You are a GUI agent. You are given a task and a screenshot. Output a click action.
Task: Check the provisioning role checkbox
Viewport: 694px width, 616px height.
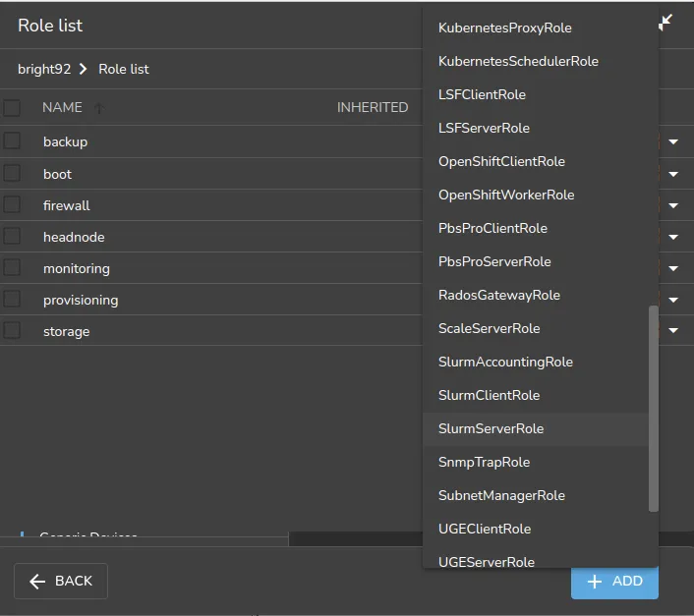click(12, 299)
